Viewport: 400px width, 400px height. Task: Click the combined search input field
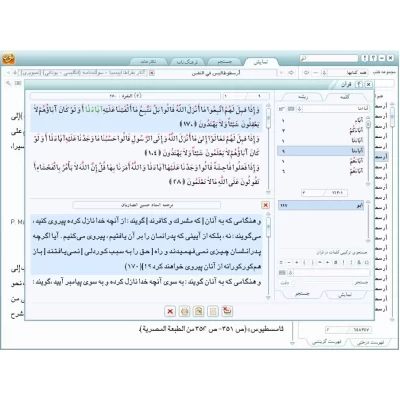tap(332, 273)
